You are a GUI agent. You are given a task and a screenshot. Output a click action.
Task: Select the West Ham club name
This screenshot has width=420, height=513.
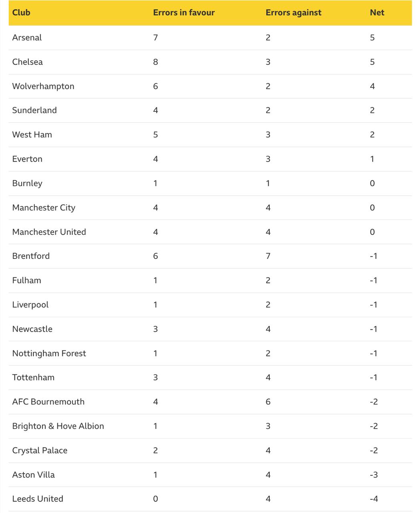tap(32, 135)
